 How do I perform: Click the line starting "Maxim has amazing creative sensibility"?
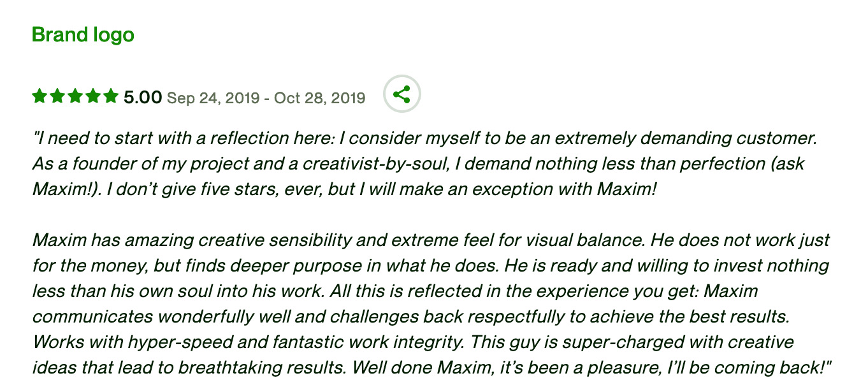[x=431, y=240]
